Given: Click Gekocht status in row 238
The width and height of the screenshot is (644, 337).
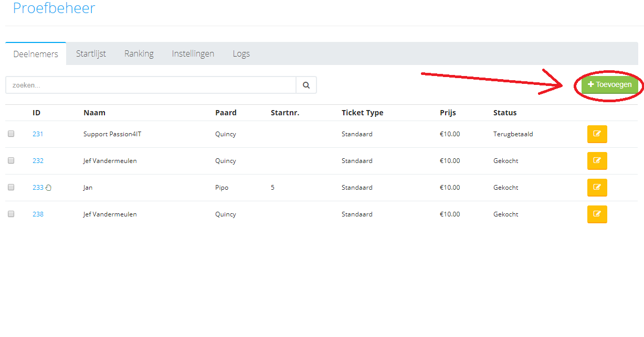Looking at the screenshot, I should (x=506, y=214).
